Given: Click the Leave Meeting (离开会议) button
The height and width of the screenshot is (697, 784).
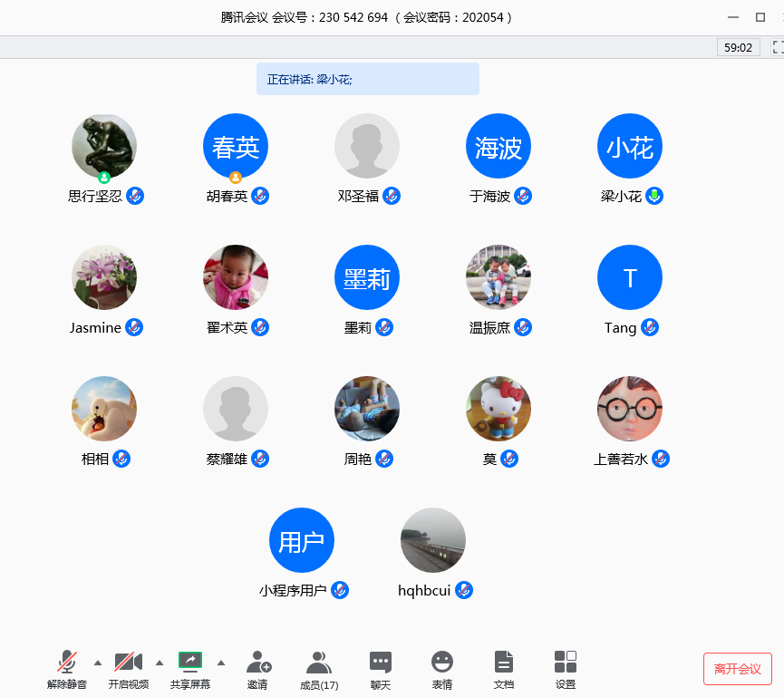Looking at the screenshot, I should [x=737, y=669].
